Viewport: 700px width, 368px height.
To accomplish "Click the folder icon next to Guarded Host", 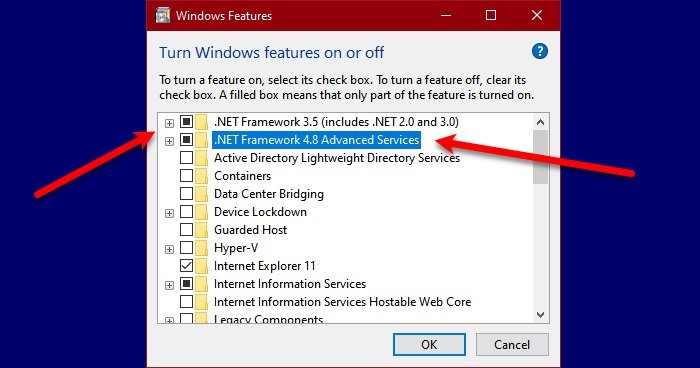I will click(x=202, y=230).
